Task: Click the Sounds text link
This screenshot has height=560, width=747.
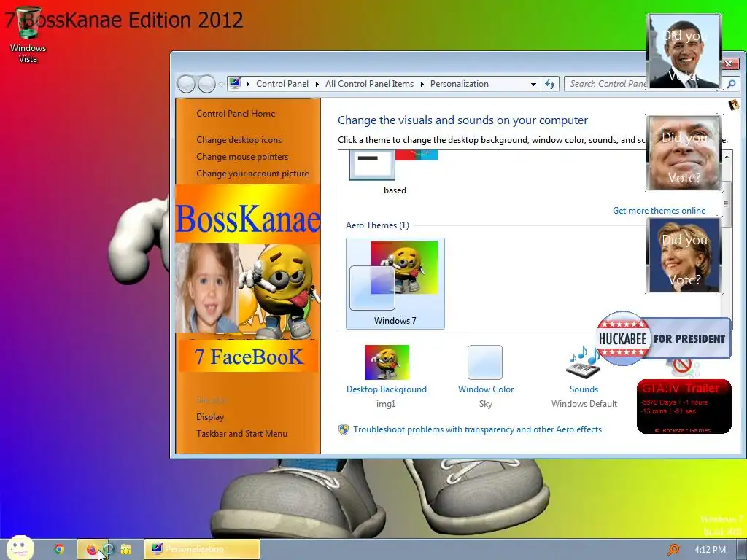Action: [584, 389]
